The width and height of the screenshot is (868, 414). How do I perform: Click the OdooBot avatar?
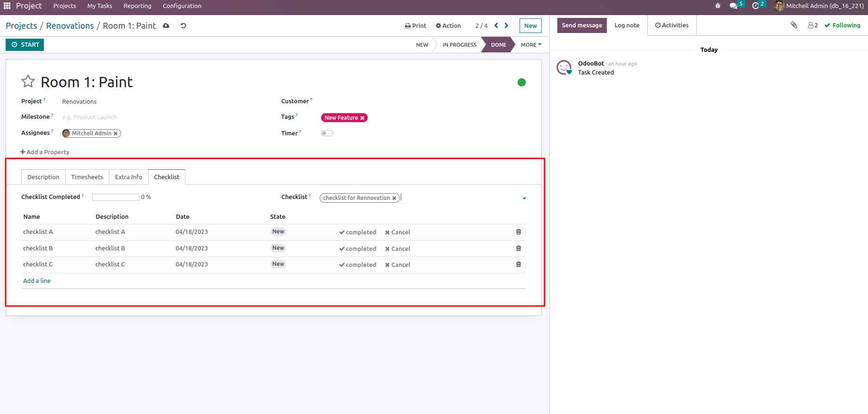[564, 67]
